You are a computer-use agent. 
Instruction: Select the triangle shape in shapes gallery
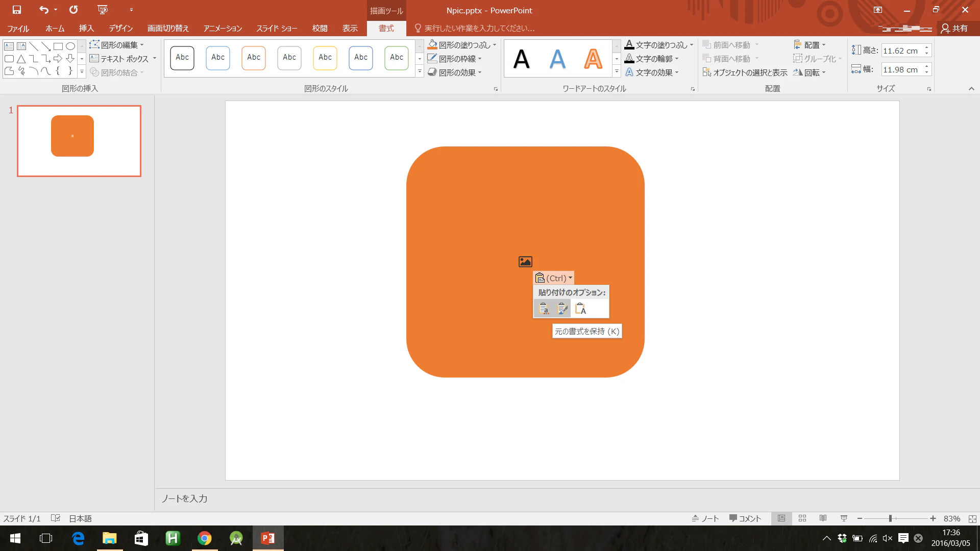[21, 59]
